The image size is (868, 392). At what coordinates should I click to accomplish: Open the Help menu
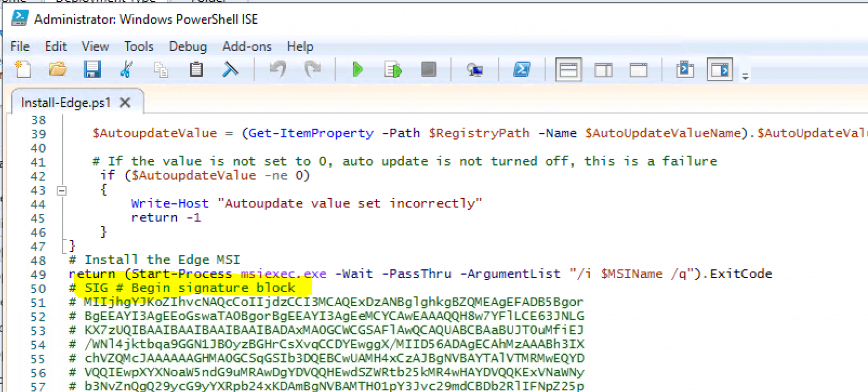pos(300,46)
